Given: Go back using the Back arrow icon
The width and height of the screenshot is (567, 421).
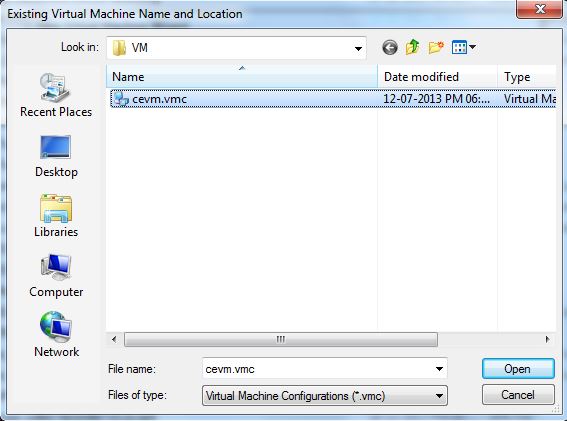Looking at the screenshot, I should click(390, 47).
